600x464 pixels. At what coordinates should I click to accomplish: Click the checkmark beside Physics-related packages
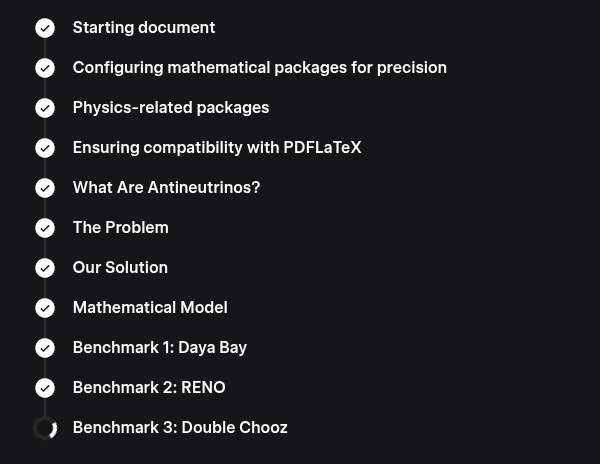[x=45, y=108]
